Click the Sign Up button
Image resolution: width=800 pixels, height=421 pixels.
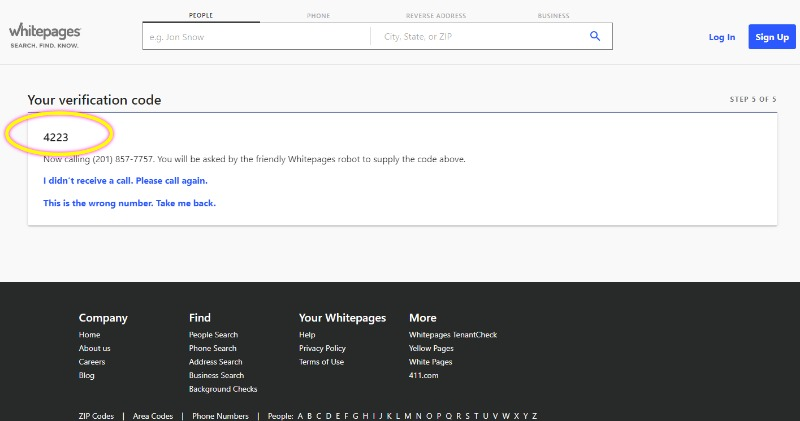772,37
